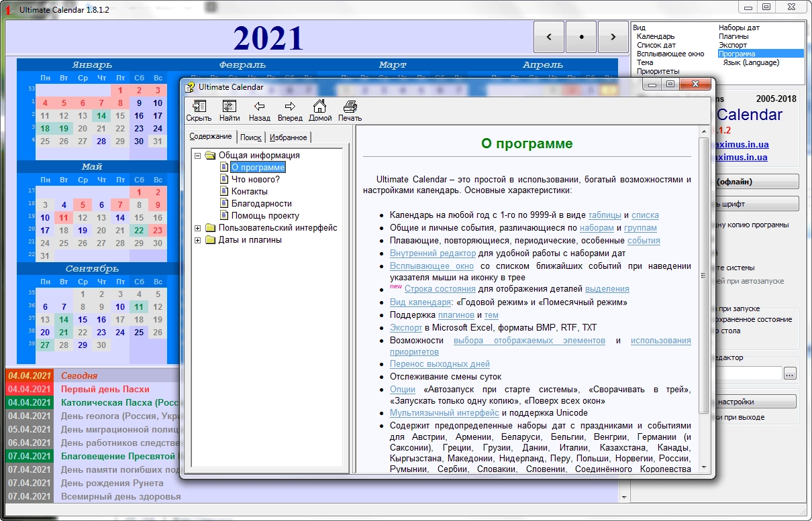
Task: Expand the Пользовательский интерфейс tree node
Action: pyautogui.click(x=198, y=228)
